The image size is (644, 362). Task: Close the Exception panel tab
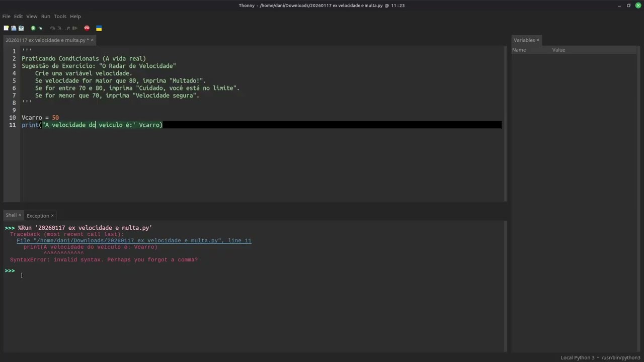coord(52,216)
